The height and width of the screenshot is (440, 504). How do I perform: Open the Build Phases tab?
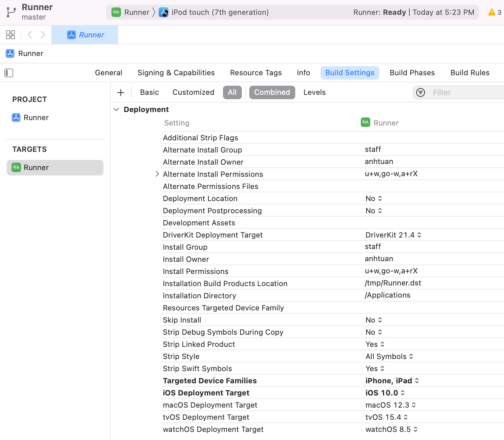[x=412, y=73]
